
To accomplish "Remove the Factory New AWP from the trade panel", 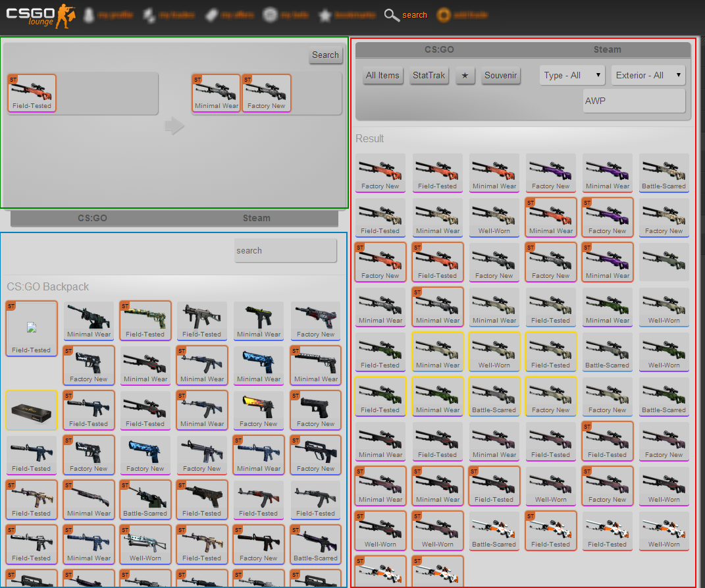I will 267,93.
